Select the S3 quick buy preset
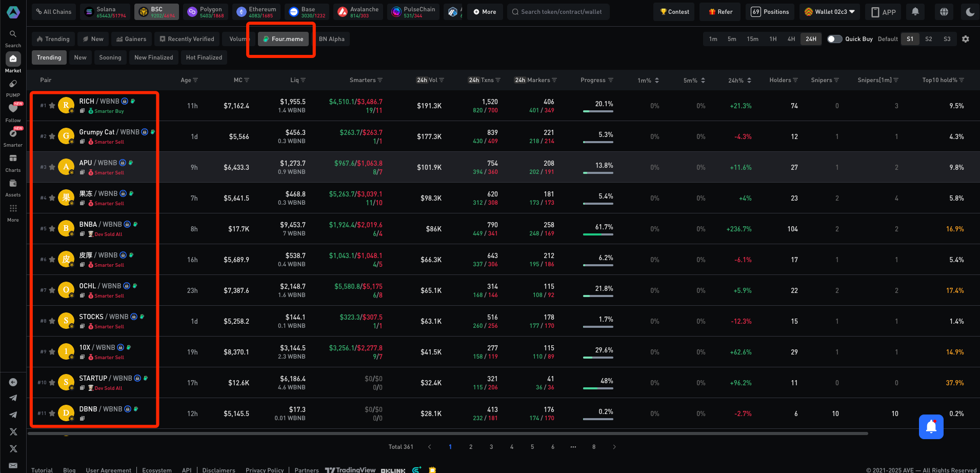The image size is (980, 473). [x=947, y=39]
